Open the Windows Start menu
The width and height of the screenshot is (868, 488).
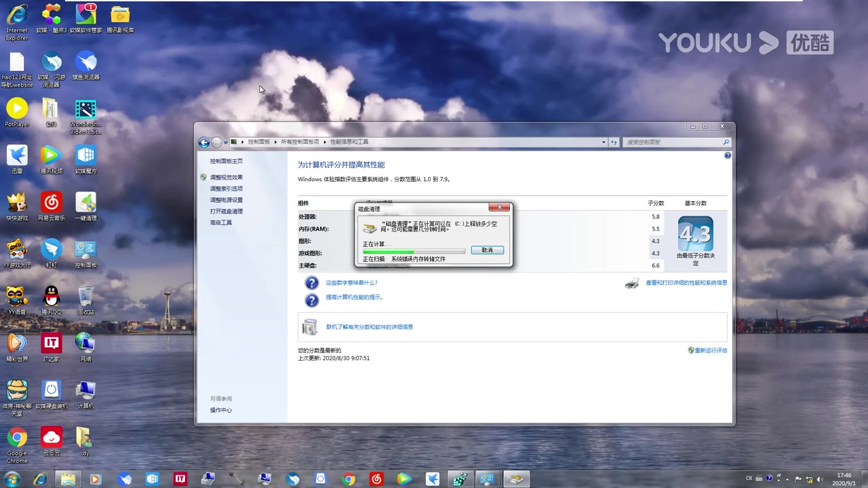click(12, 479)
